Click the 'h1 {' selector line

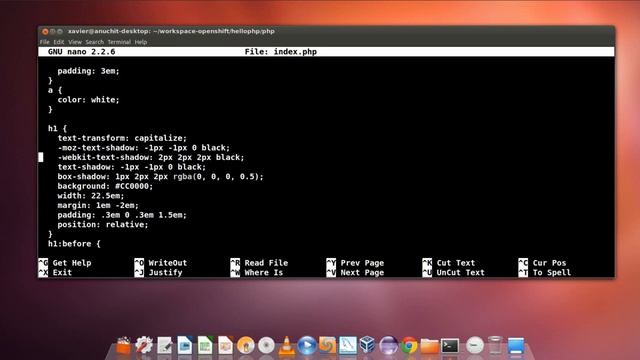point(57,129)
